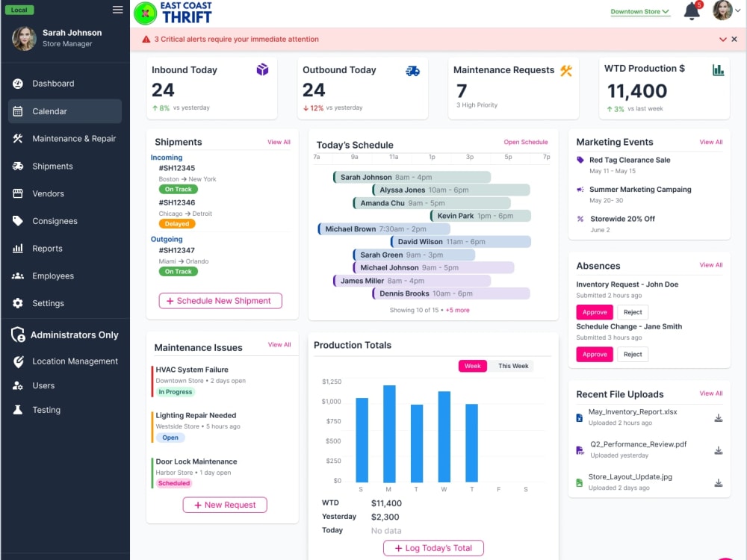Select This Week toggle in Production Totals

point(513,366)
